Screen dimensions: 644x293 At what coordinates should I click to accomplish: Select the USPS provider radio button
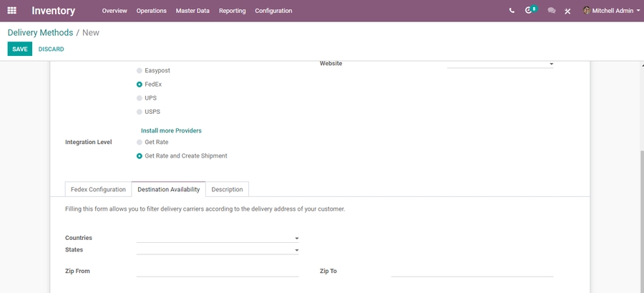140,112
